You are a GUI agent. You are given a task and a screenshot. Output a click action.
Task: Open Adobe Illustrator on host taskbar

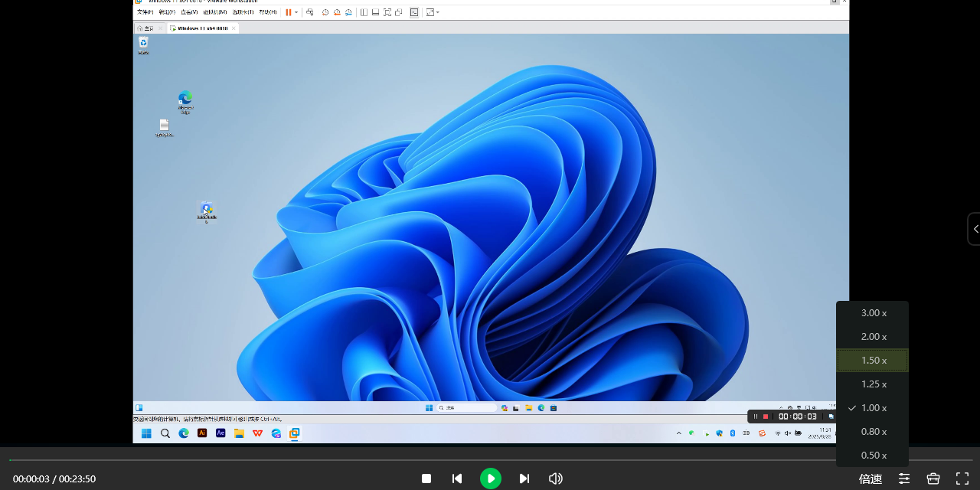tap(202, 433)
